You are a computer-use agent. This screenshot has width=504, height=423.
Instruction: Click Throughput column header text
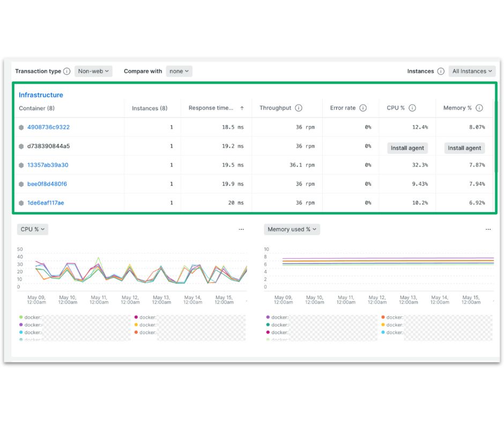276,108
